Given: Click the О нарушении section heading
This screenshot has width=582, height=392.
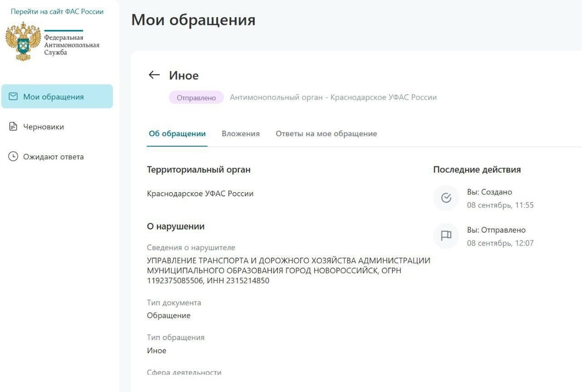Looking at the screenshot, I should 176,226.
